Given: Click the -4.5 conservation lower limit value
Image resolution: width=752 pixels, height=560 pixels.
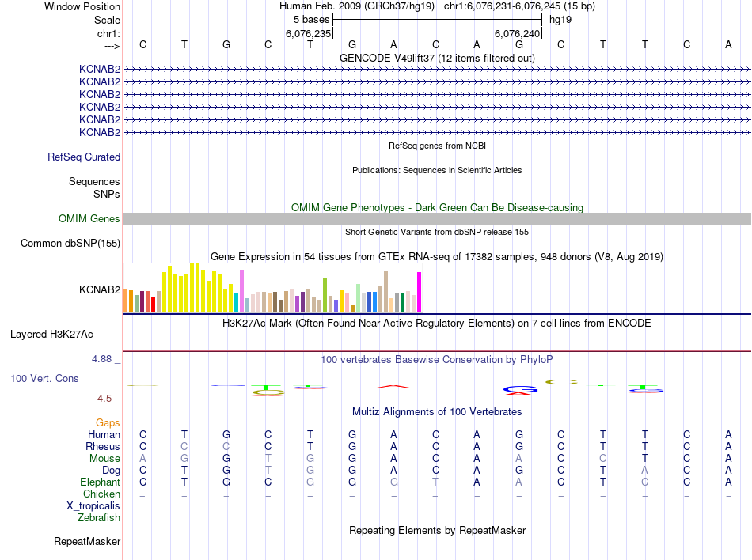Looking at the screenshot, I should pyautogui.click(x=103, y=399).
